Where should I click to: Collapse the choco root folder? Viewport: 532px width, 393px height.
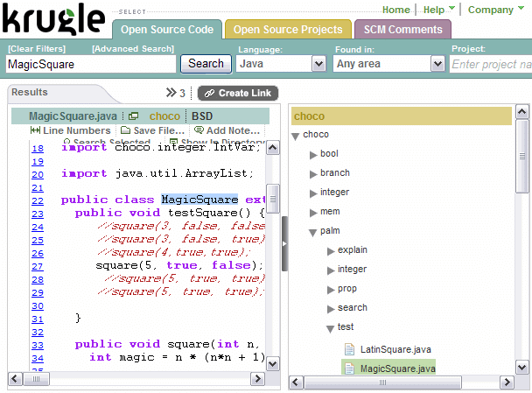pos(296,136)
